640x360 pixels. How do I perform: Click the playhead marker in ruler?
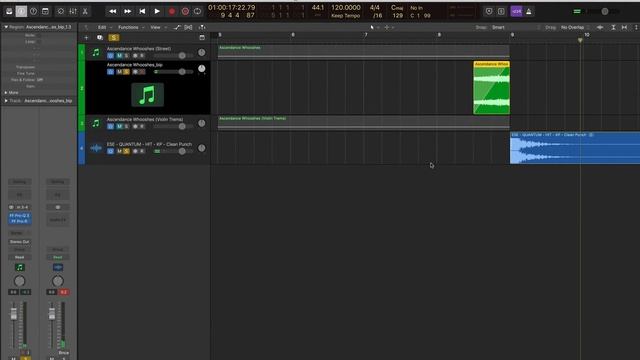[x=580, y=40]
